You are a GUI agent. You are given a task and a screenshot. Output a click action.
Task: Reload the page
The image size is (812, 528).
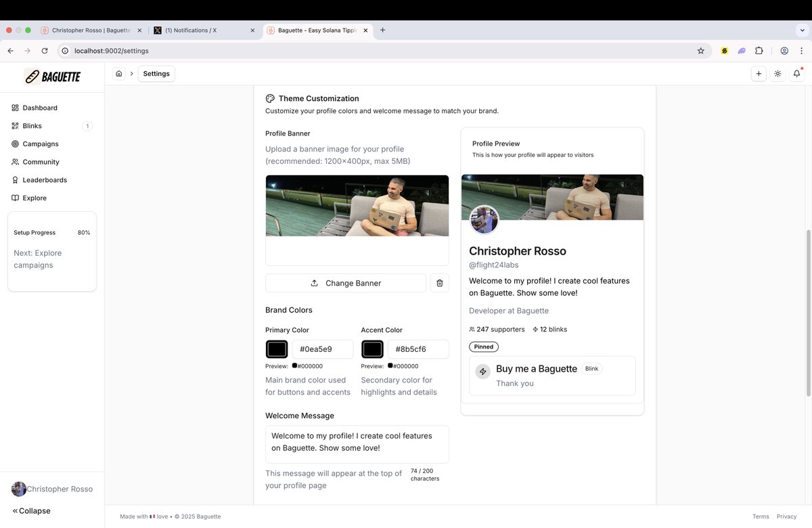pyautogui.click(x=45, y=51)
